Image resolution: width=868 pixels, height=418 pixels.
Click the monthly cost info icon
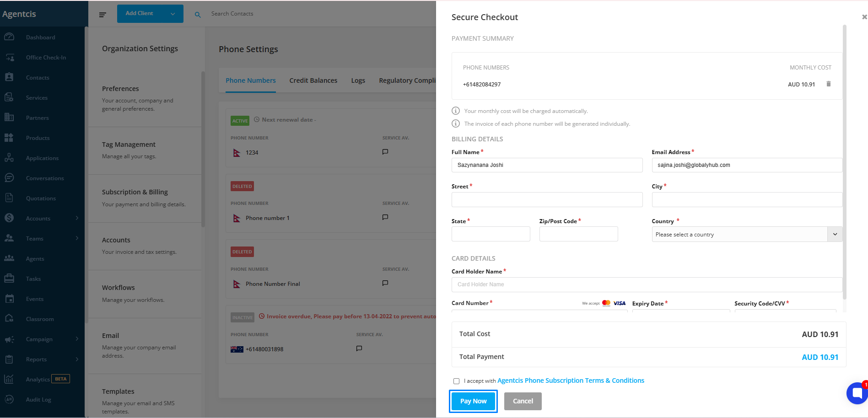coord(456,111)
